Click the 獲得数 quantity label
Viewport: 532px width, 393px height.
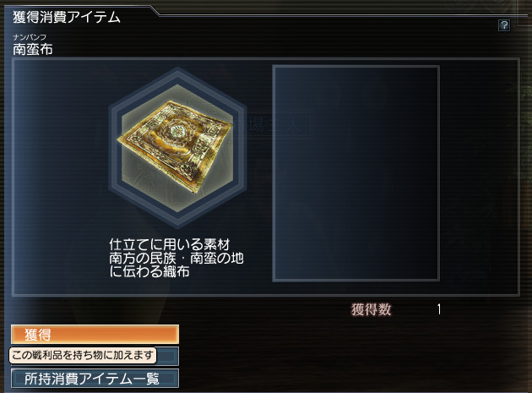[x=372, y=309]
